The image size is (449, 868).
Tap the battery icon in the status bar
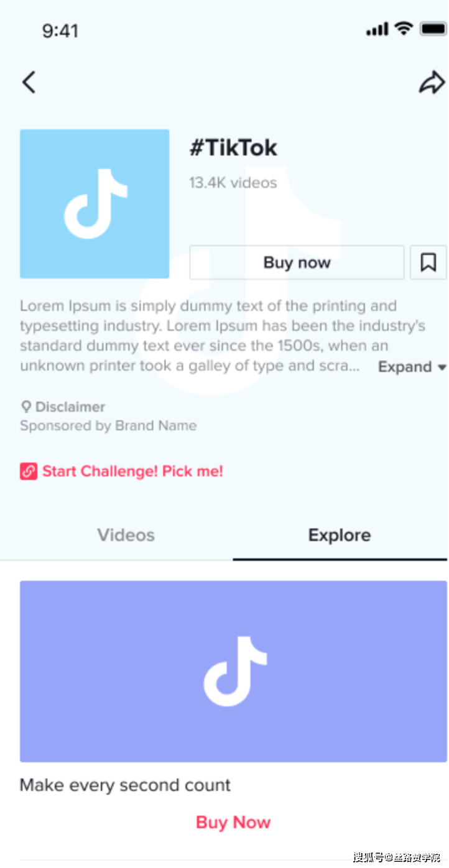click(x=433, y=28)
